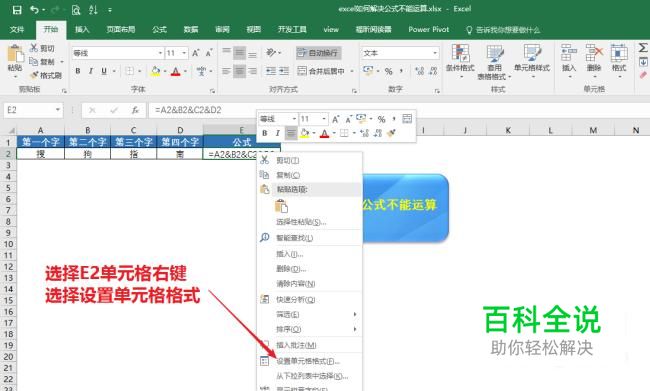The height and width of the screenshot is (391, 650).
Task: Toggle Italic in the ribbon font group
Action: [x=91, y=71]
